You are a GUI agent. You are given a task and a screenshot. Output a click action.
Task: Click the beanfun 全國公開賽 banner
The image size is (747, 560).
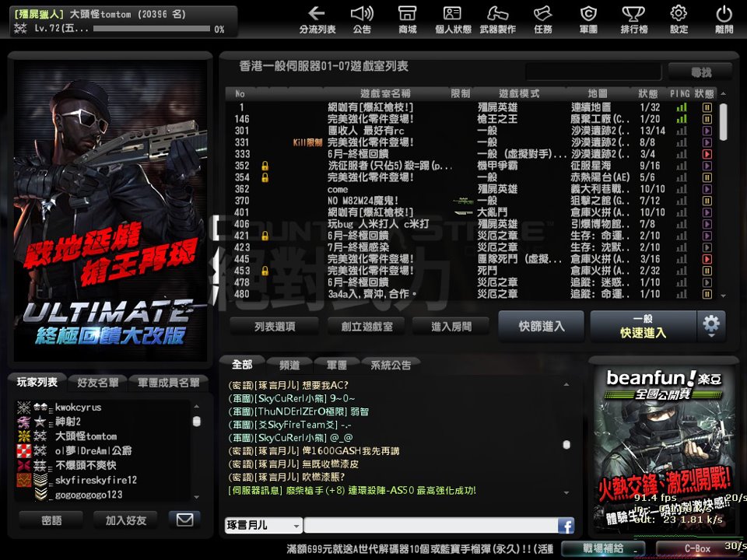[663, 448]
